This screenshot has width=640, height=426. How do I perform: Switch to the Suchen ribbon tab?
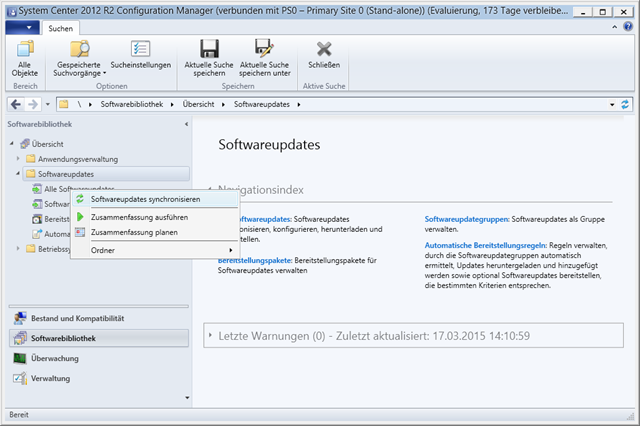coord(60,28)
